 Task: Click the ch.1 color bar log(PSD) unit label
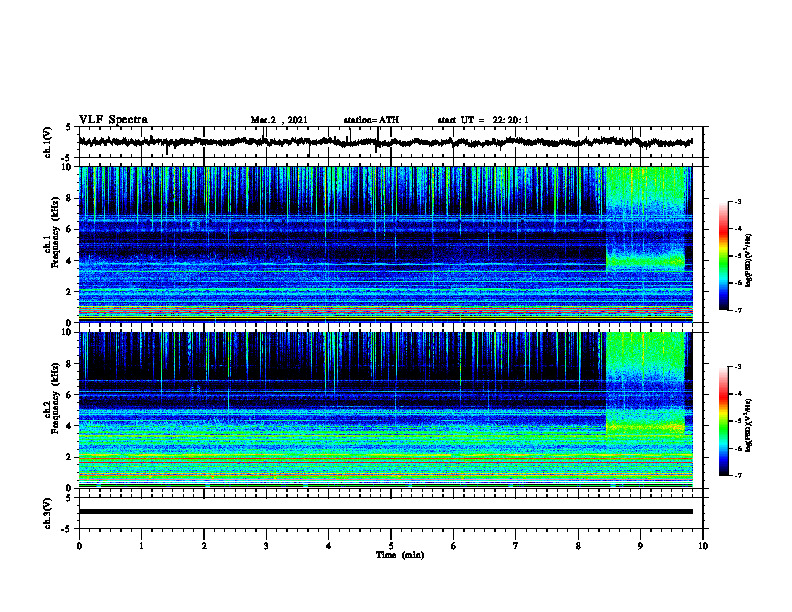pyautogui.click(x=748, y=260)
